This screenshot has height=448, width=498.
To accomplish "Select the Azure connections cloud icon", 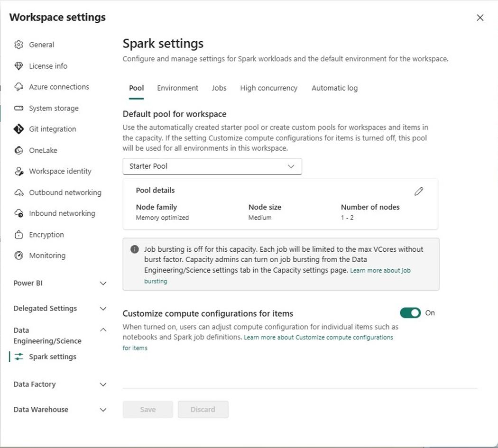I will [x=19, y=87].
